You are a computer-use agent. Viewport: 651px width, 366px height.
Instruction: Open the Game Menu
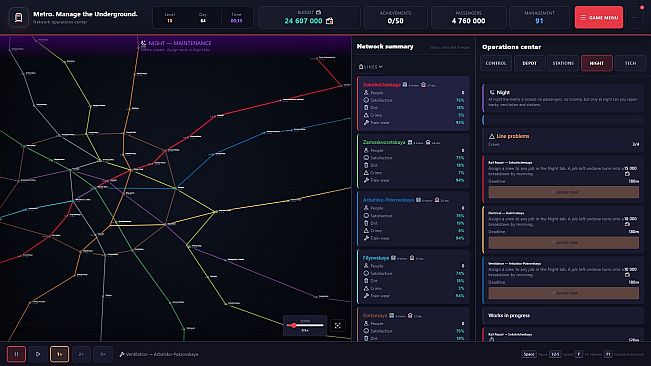pos(599,17)
